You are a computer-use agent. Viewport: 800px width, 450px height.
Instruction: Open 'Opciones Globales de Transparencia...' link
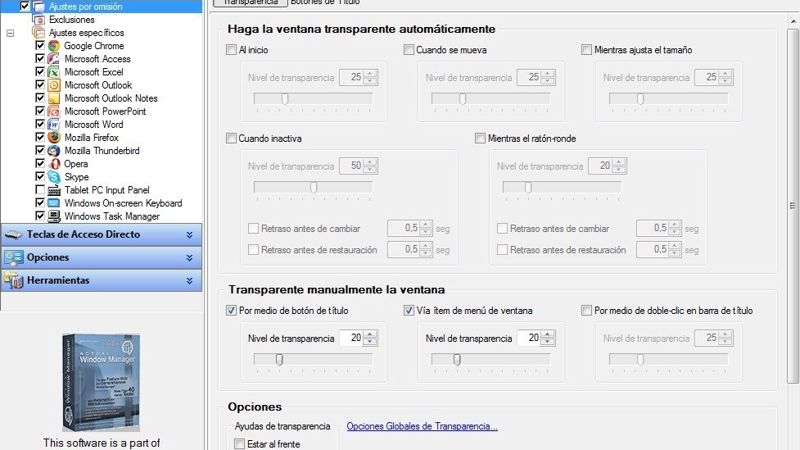[422, 427]
